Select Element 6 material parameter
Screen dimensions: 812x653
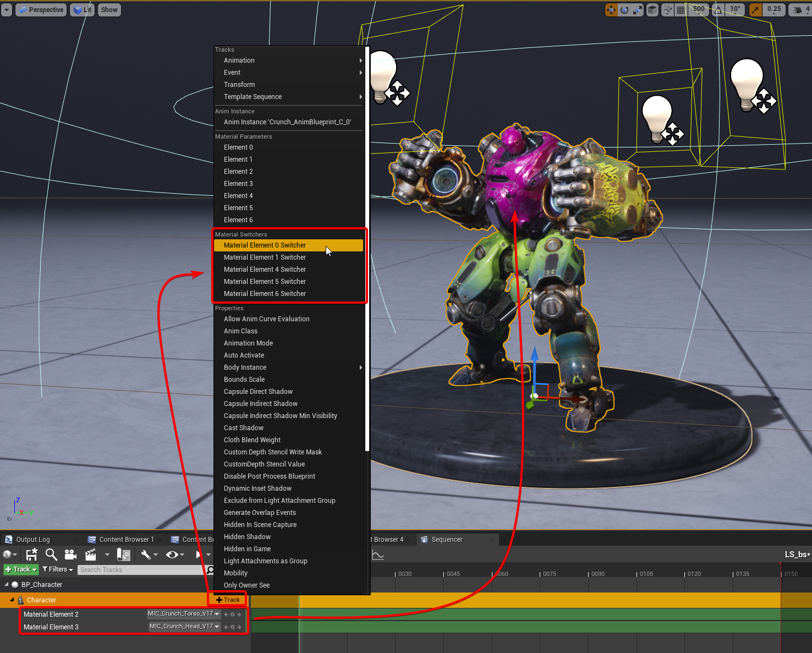click(289, 220)
